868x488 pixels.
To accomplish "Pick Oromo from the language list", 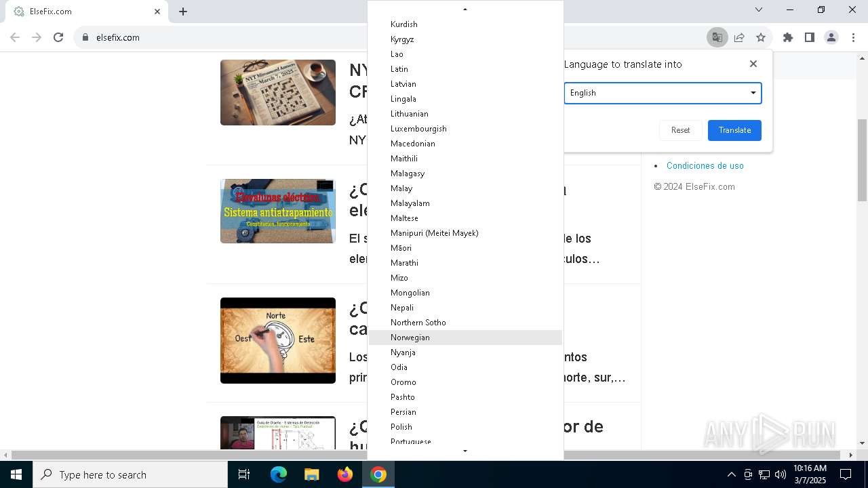I will pos(465,382).
